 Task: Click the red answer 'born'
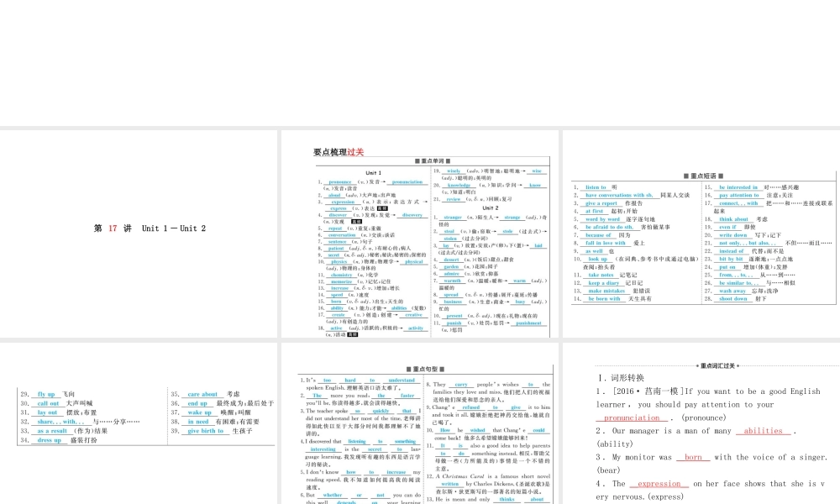pyautogui.click(x=693, y=458)
